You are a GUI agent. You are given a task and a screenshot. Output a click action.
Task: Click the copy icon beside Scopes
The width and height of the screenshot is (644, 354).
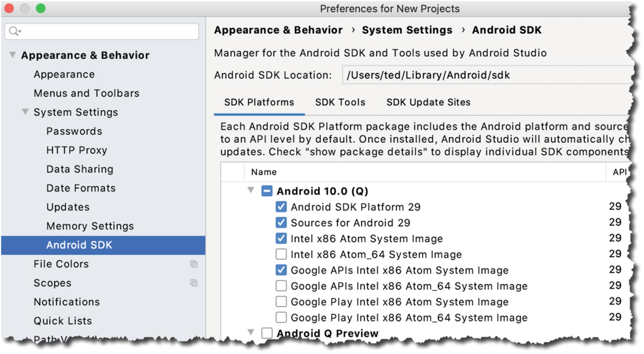pyautogui.click(x=193, y=283)
